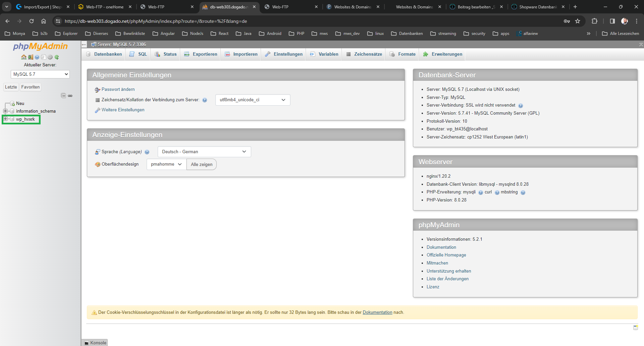Screen dimensions: 644x346
Task: Click the phpMyAdmin home icon
Action: pos(23,57)
